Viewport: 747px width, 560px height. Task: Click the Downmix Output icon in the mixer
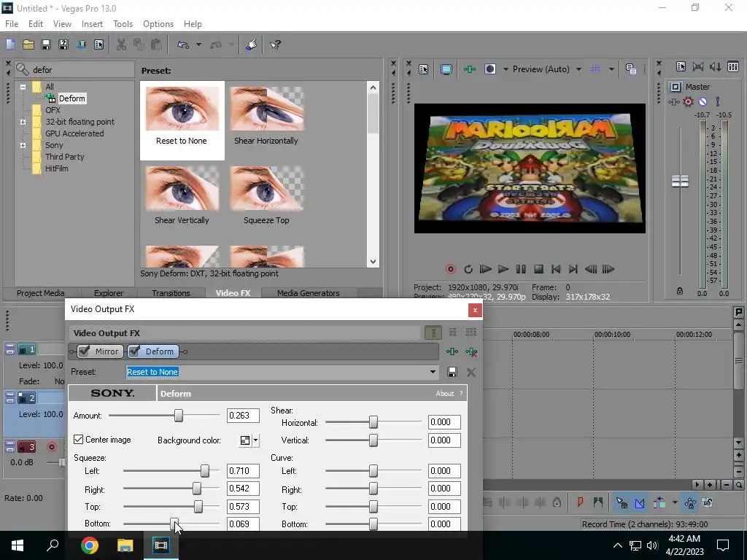pos(698,66)
